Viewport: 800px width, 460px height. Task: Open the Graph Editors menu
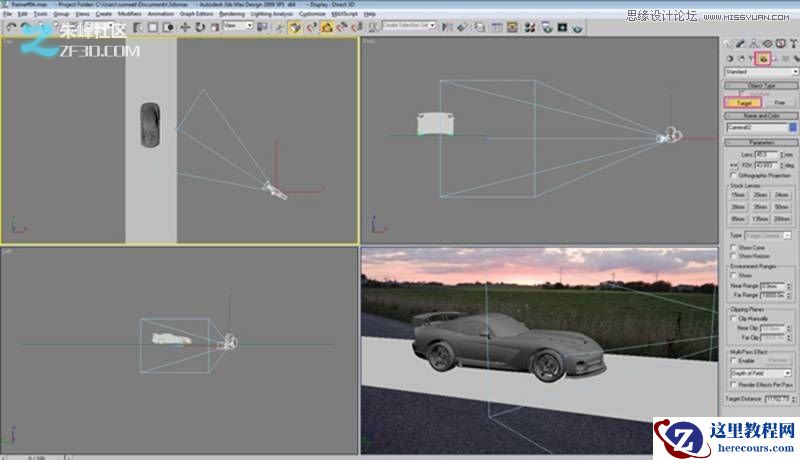(x=196, y=14)
